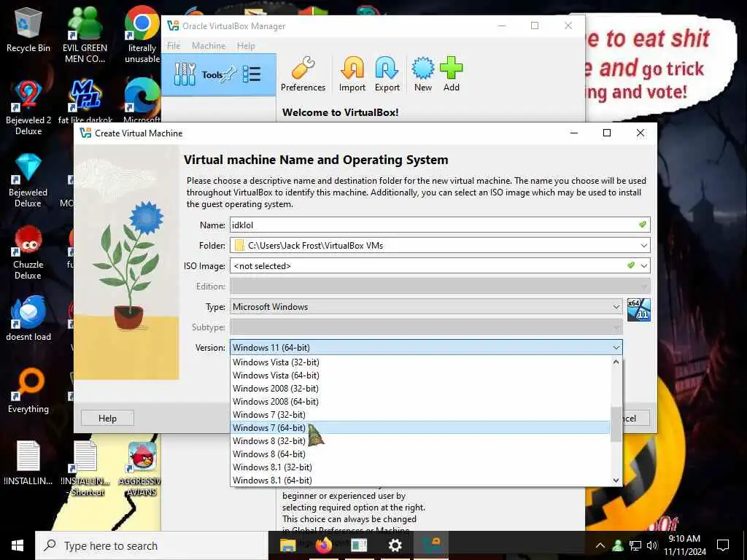Open the Machine menu in VirtualBox Manager

click(209, 46)
